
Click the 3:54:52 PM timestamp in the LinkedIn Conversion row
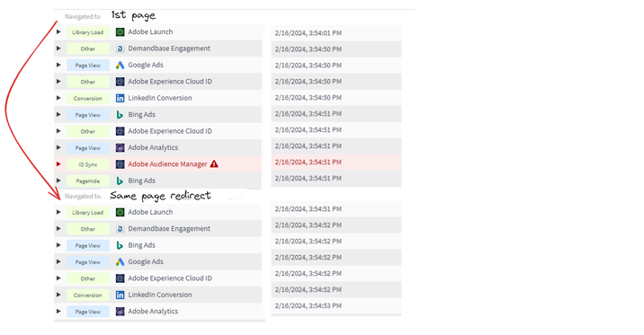point(308,289)
